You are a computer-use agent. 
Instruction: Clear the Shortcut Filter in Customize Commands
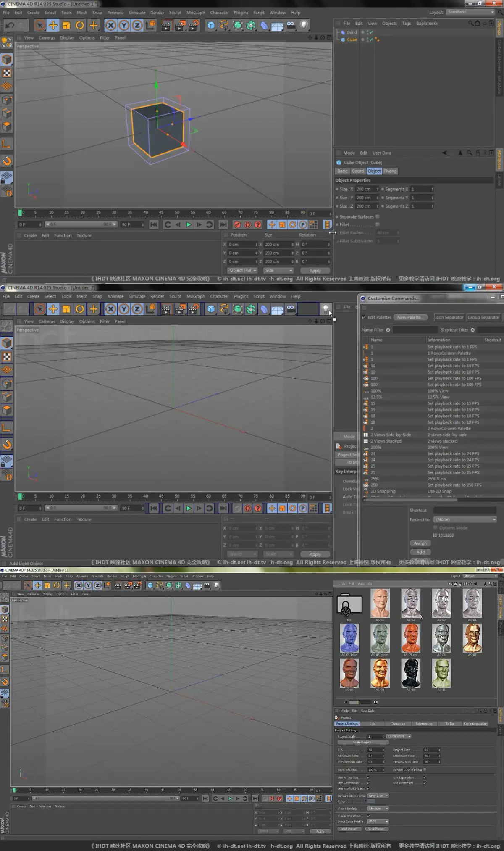click(472, 330)
